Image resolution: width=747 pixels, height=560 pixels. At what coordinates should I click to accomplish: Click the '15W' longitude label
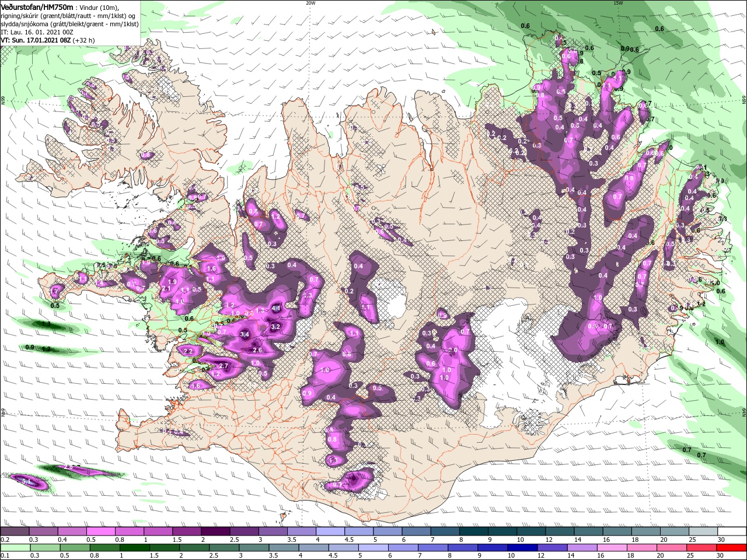pyautogui.click(x=618, y=3)
